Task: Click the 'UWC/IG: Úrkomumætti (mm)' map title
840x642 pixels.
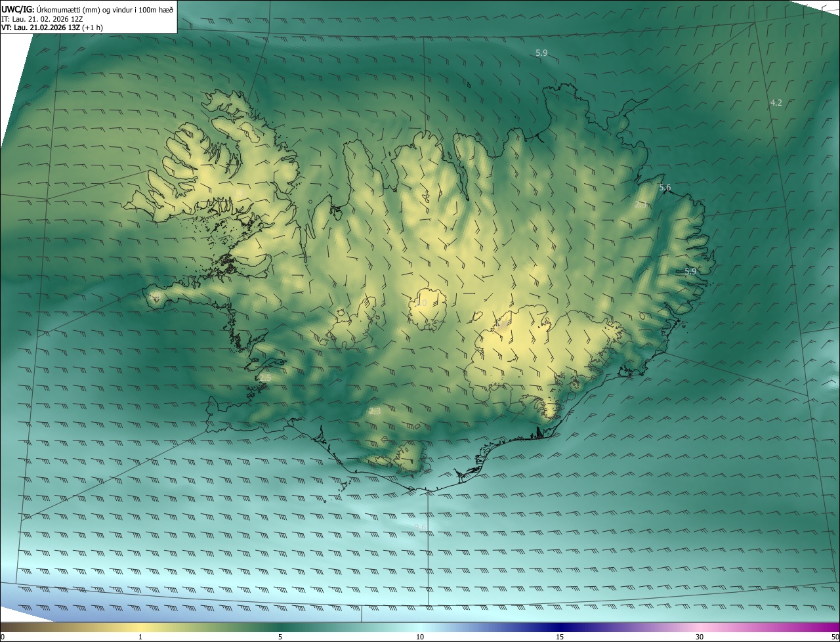Action: (88, 9)
